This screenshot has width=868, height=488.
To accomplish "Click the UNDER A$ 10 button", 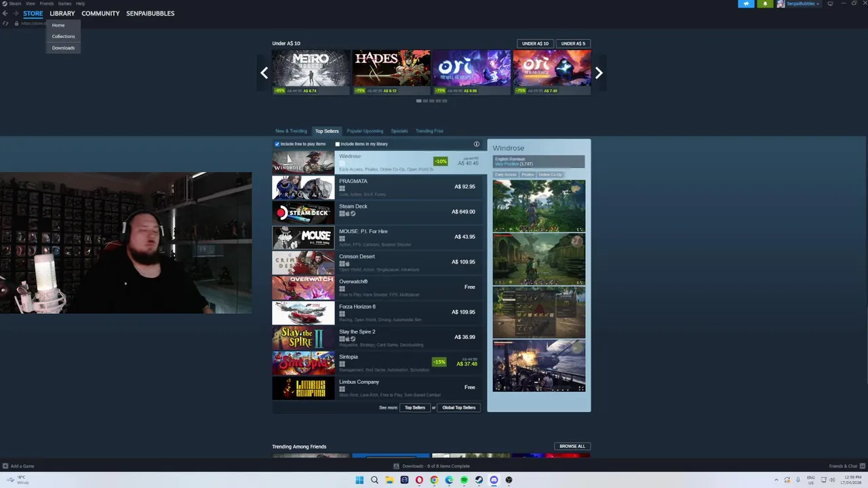I will click(535, 43).
